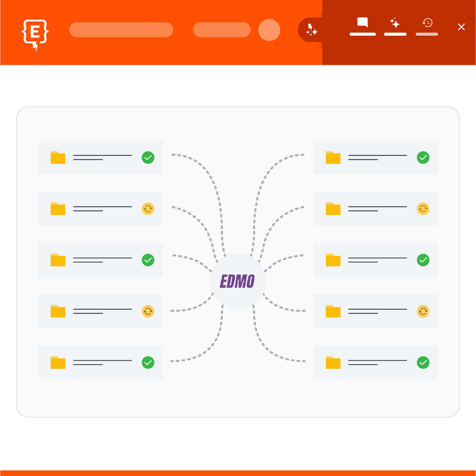
Task: Click the long placeholder pill in header
Action: 121,30
